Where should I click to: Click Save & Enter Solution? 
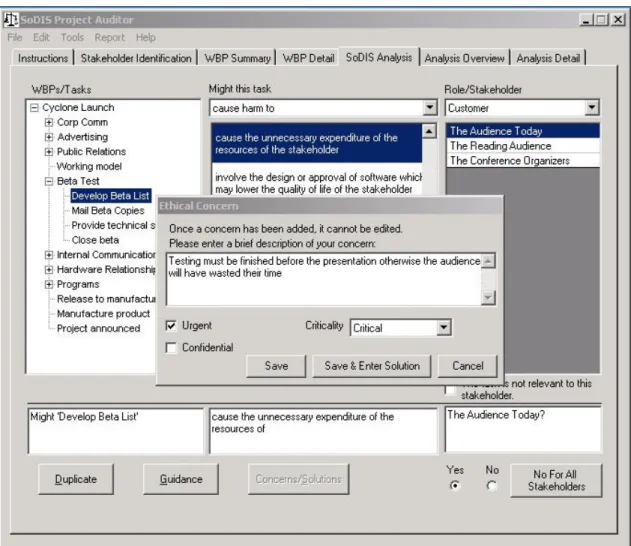pos(372,366)
